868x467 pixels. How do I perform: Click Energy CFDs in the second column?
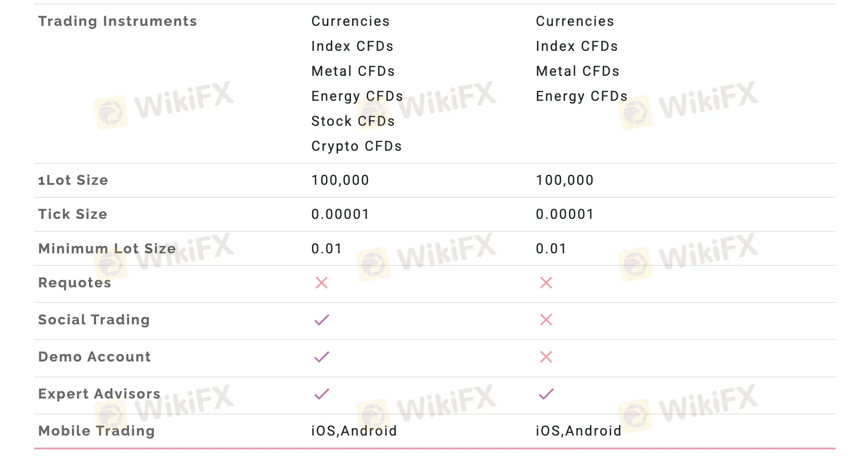(581, 97)
